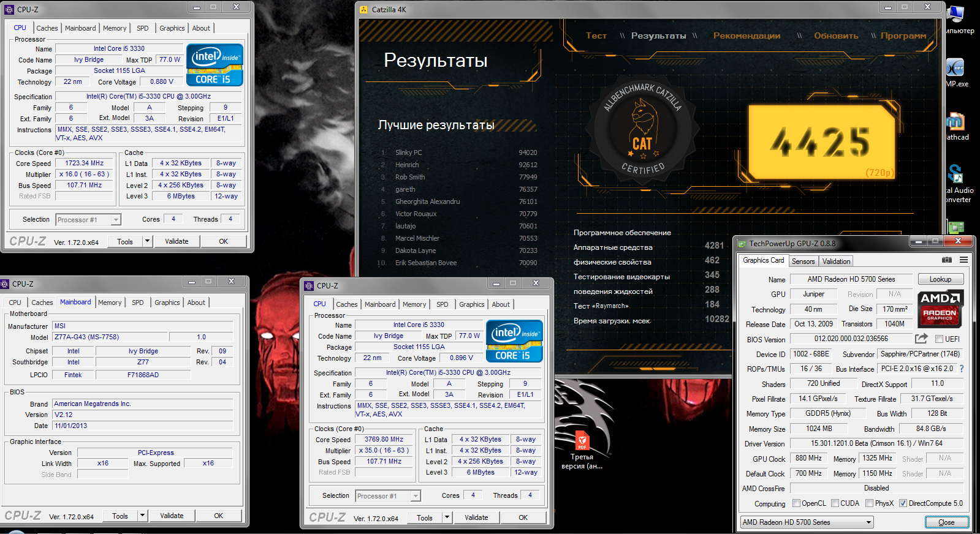This screenshot has height=534, width=980.
Task: Click the 4425 score panel in Catzilla
Action: point(822,141)
